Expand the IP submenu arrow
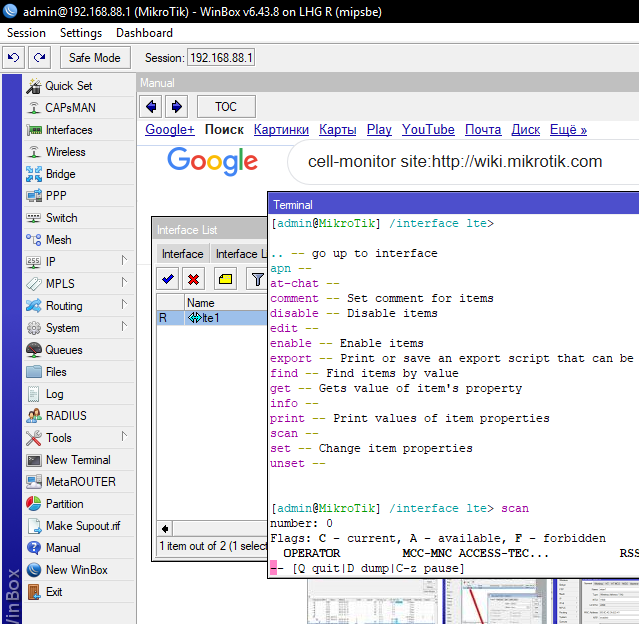The height and width of the screenshot is (624, 639). (124, 261)
